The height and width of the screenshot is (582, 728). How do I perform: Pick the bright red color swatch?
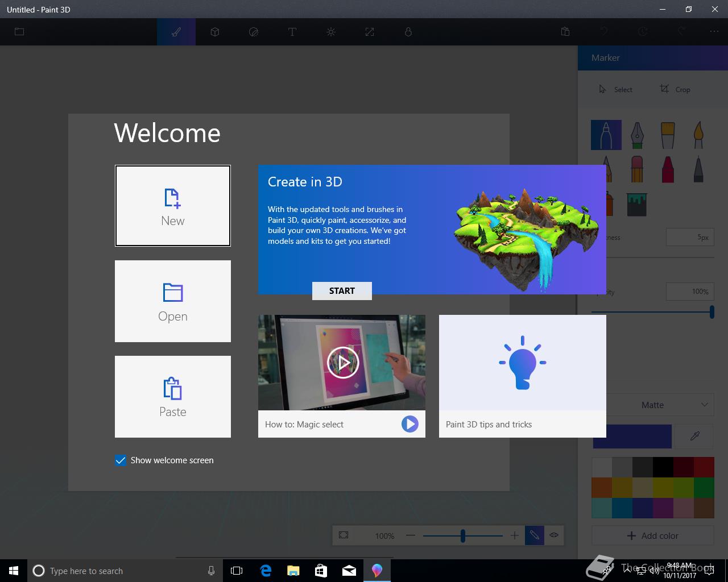(x=704, y=467)
